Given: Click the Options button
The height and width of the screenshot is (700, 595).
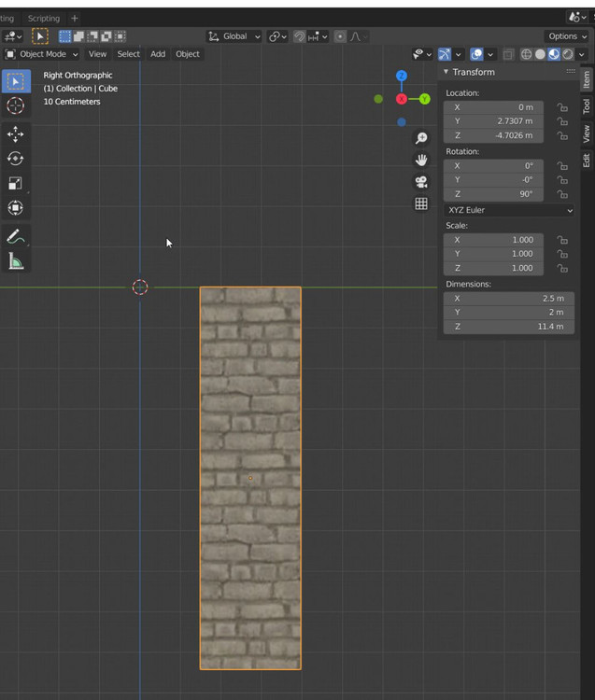Looking at the screenshot, I should (567, 36).
